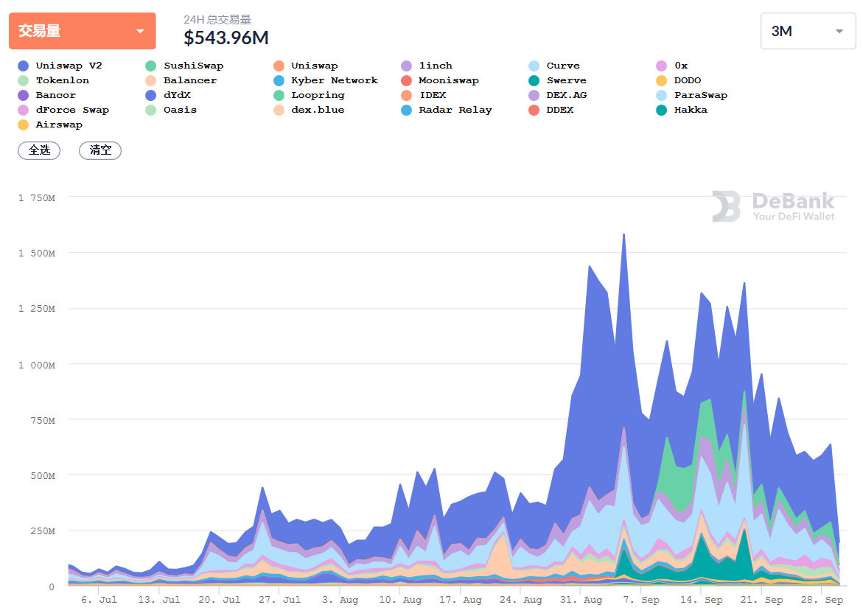Click the 10. Aug x-axis date label

400,600
